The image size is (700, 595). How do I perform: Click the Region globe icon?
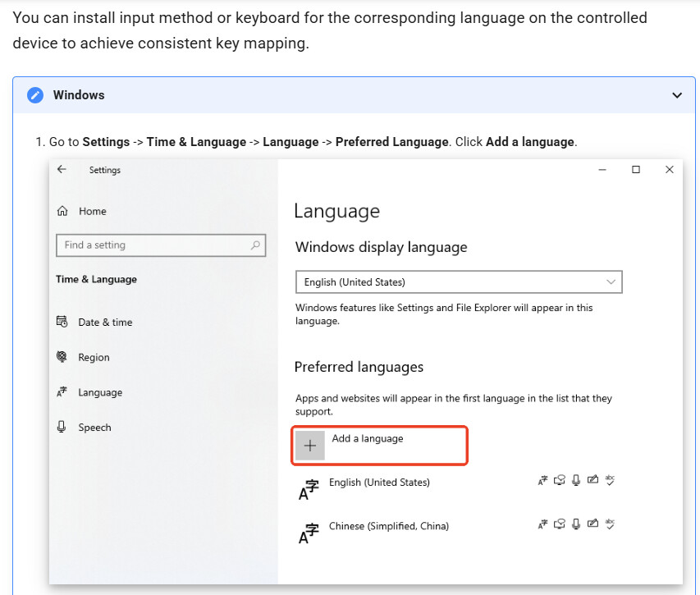[62, 357]
